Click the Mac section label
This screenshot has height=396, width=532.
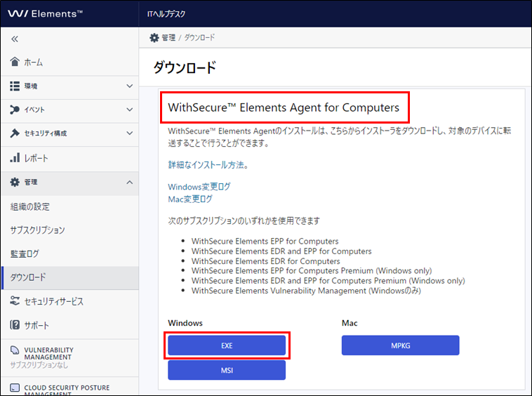pos(350,323)
